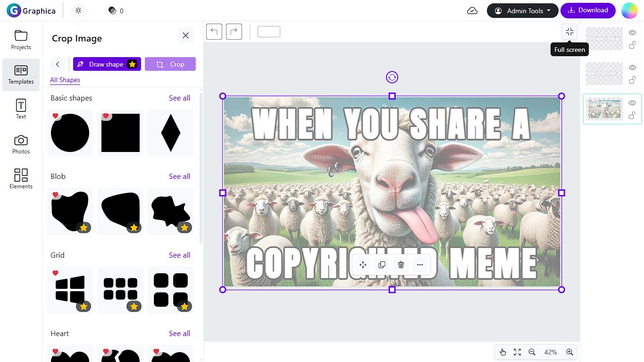Toggle favorite heart on first blob shape

click(55, 194)
